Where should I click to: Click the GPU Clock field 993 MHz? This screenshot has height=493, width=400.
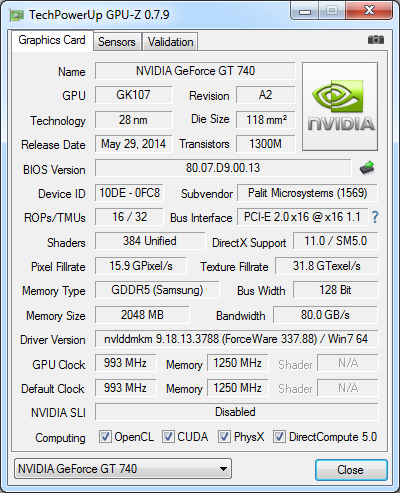(x=126, y=363)
